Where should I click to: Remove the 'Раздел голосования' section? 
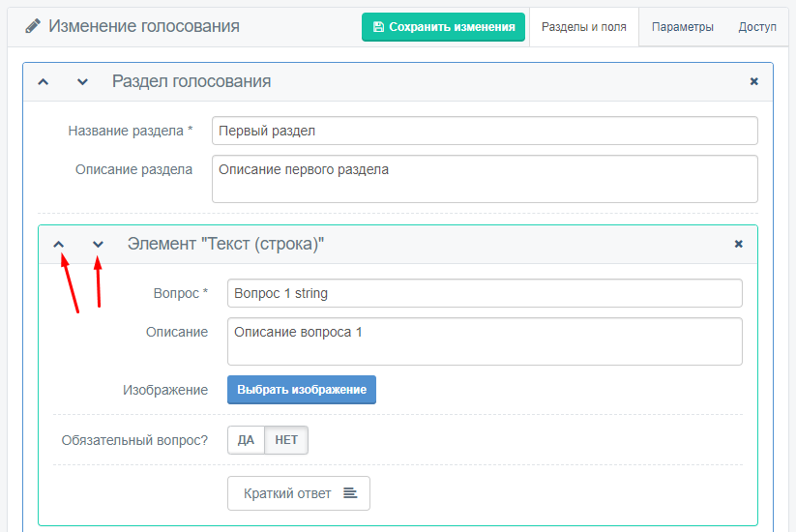753,81
